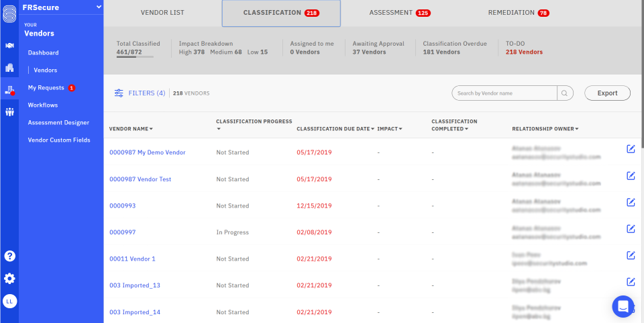Screen dimensions: 644x323
Task: Open Dashboard in sidebar
Action: [x=43, y=52]
